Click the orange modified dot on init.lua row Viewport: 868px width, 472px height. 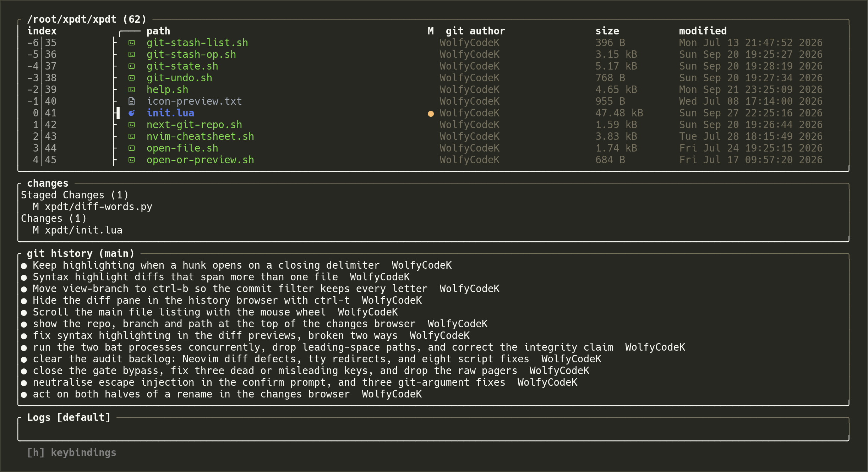tap(431, 114)
